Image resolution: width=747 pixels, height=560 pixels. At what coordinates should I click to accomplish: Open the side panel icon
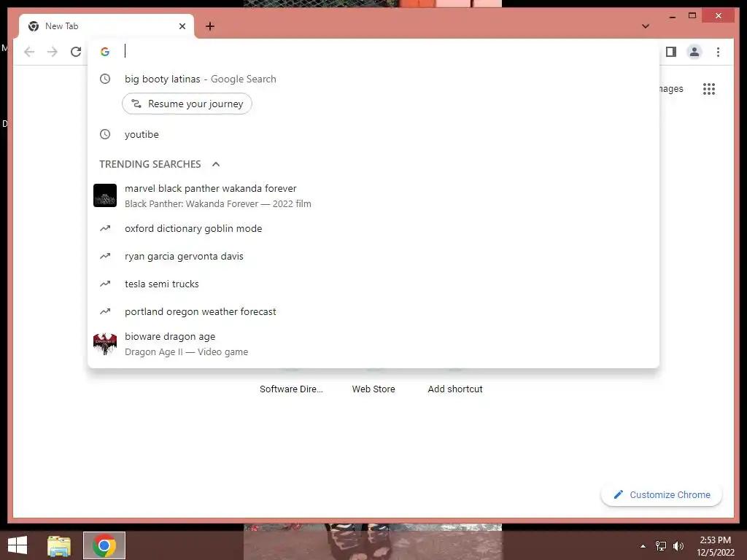point(671,52)
